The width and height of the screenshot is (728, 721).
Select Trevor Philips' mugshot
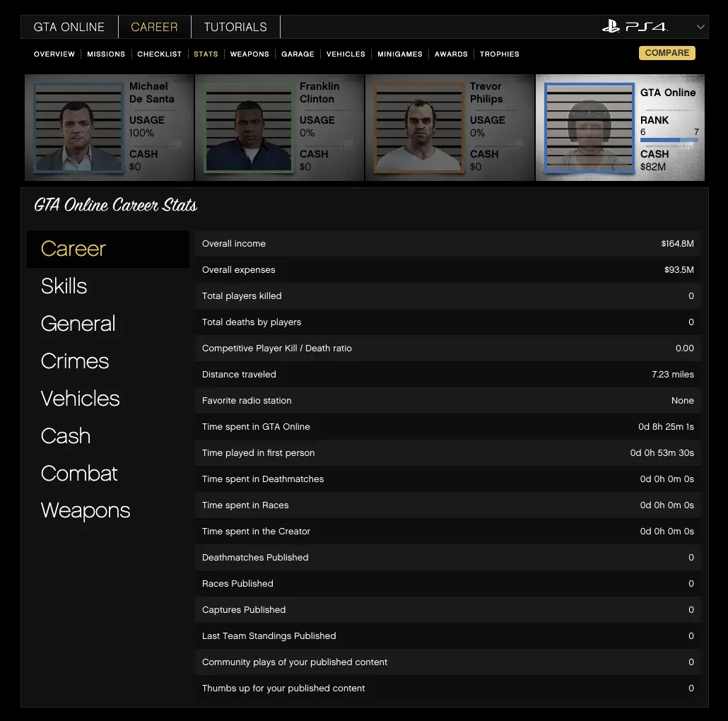click(x=418, y=128)
